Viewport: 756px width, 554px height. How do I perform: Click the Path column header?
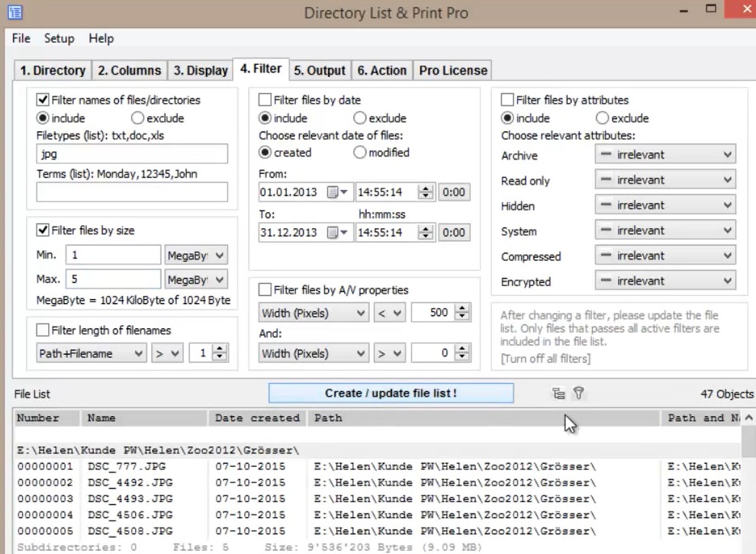pyautogui.click(x=484, y=418)
